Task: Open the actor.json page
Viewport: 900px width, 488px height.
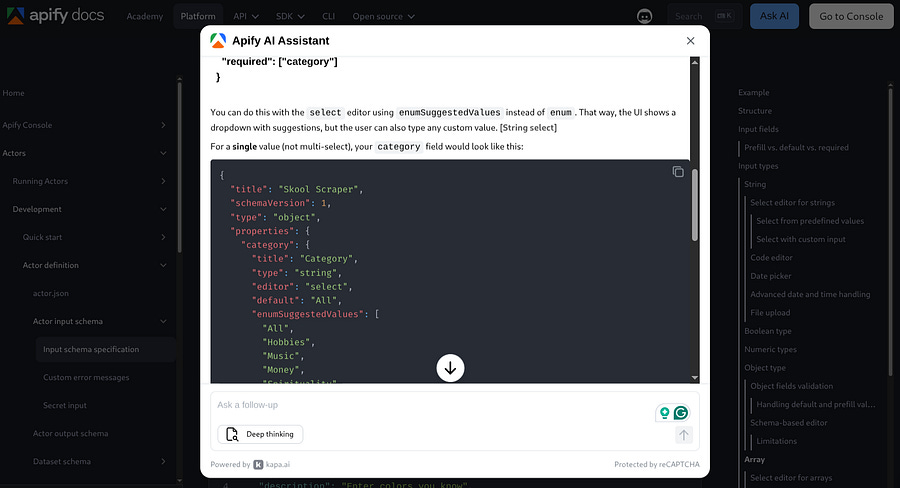Action: coord(51,293)
